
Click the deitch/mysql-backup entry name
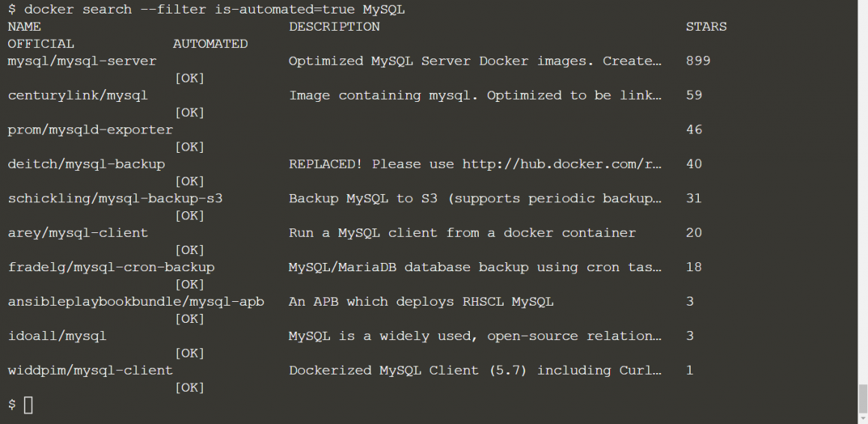(86, 164)
